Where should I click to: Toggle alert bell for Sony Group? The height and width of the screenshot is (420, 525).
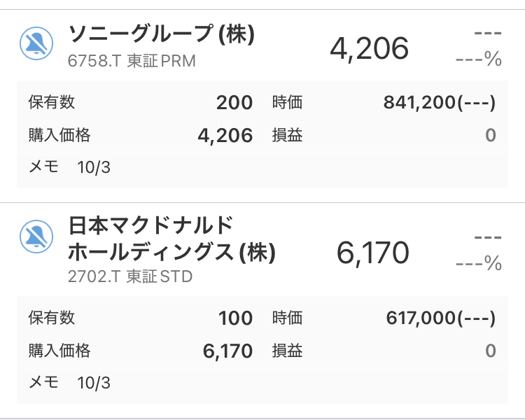click(x=34, y=44)
